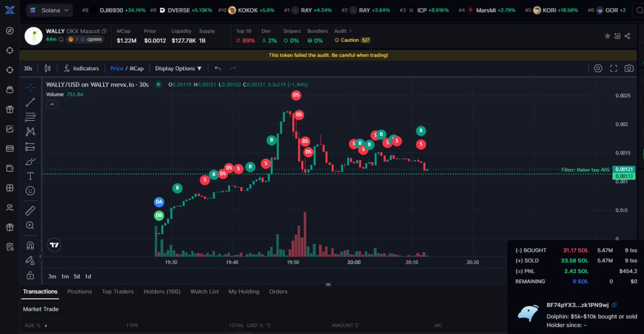644x334 pixels.
Task: Switch to the Positions tab
Action: click(79, 292)
